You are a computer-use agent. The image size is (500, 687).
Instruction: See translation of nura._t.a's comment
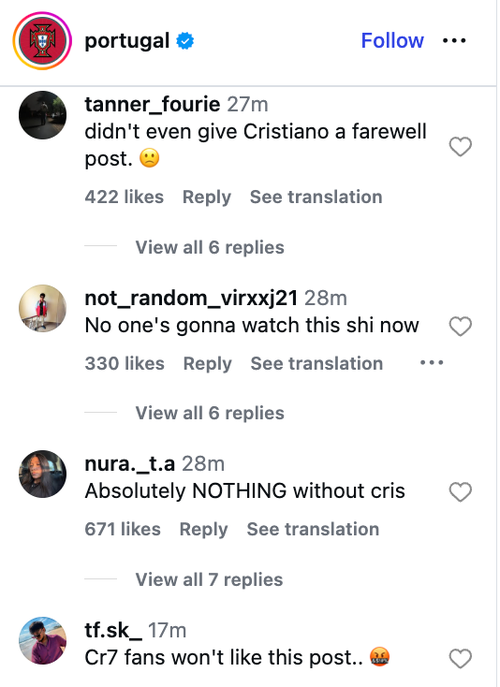(313, 529)
